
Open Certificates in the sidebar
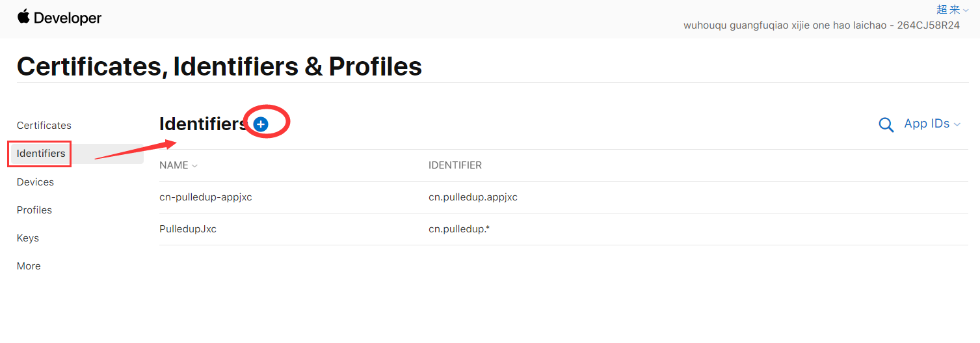[44, 126]
